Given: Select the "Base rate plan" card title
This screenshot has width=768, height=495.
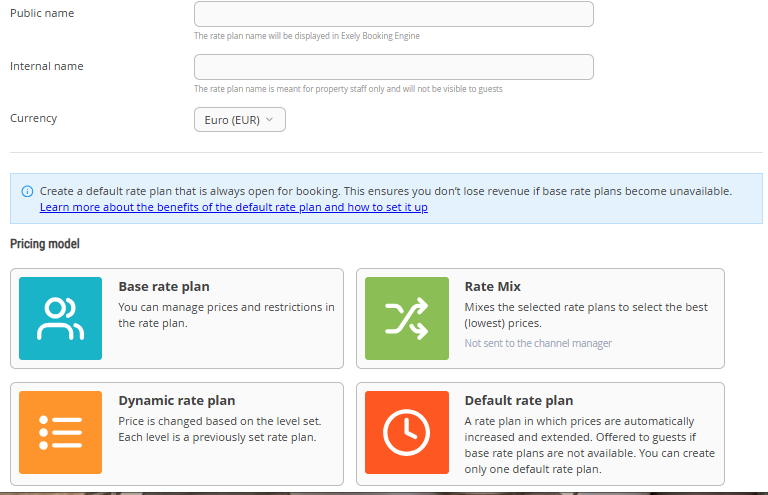Looking at the screenshot, I should (x=163, y=286).
